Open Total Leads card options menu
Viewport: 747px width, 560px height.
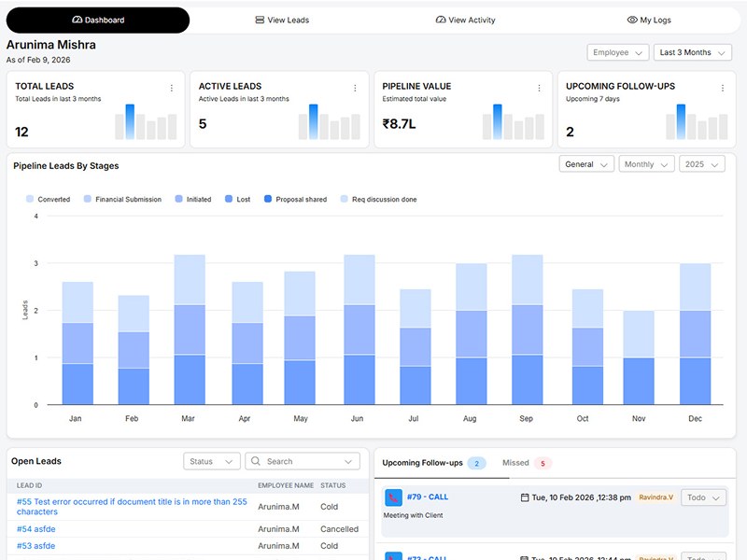pos(172,88)
